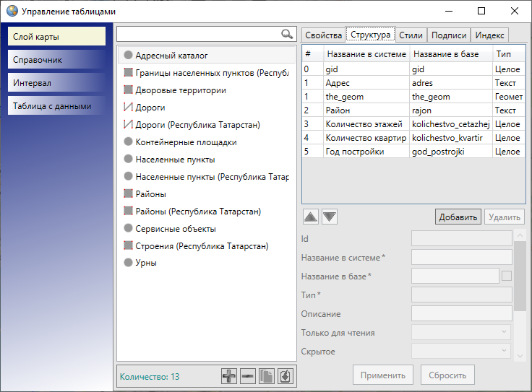
Task: Click the import table icon in bottom toolbar
Action: coord(286,376)
